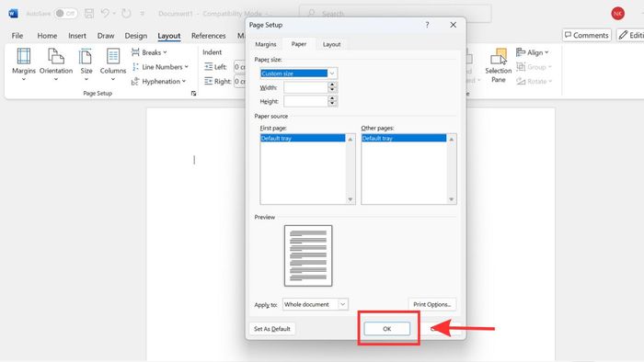The height and width of the screenshot is (362, 644).
Task: Switch to the Design ribbon tab
Action: pos(136,36)
